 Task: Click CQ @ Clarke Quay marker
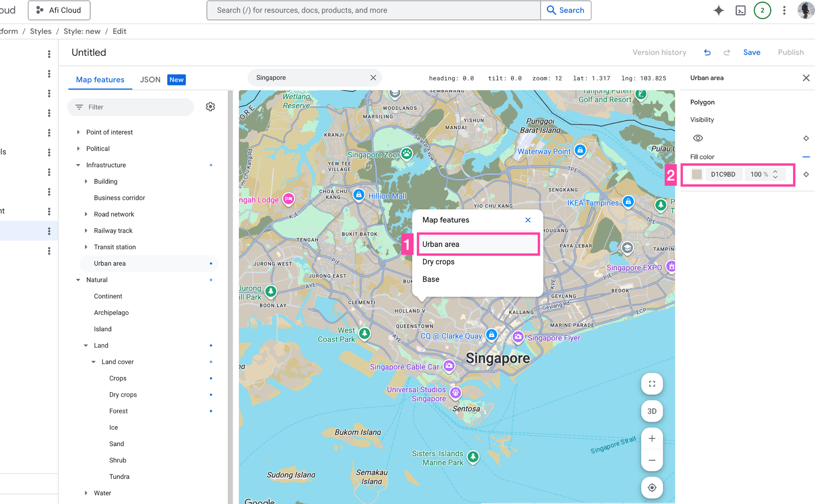pos(491,335)
